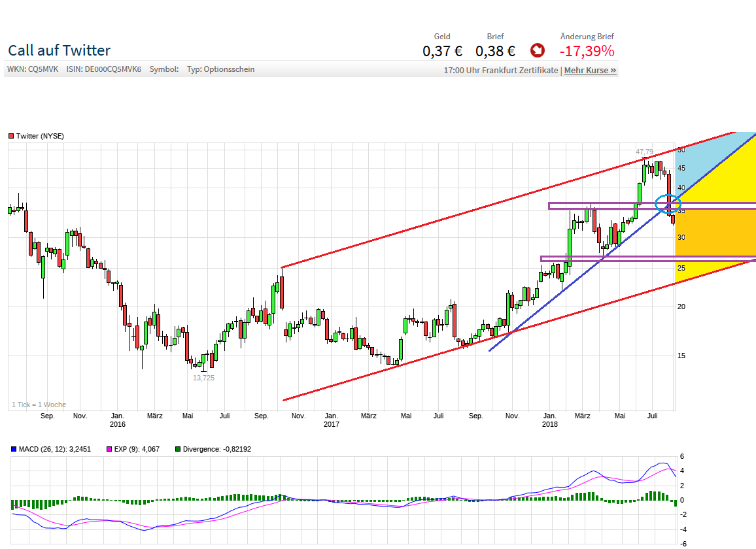
Task: Click the '2017' year label on axis
Action: pyautogui.click(x=331, y=424)
